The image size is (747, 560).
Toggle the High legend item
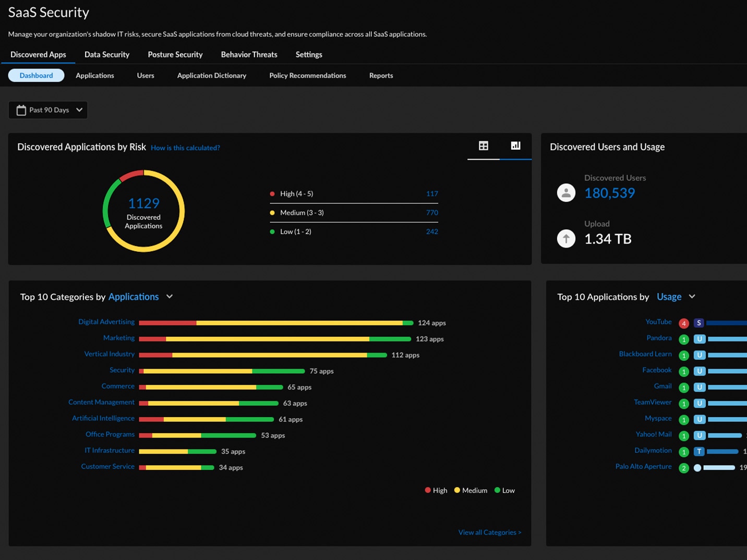click(436, 490)
